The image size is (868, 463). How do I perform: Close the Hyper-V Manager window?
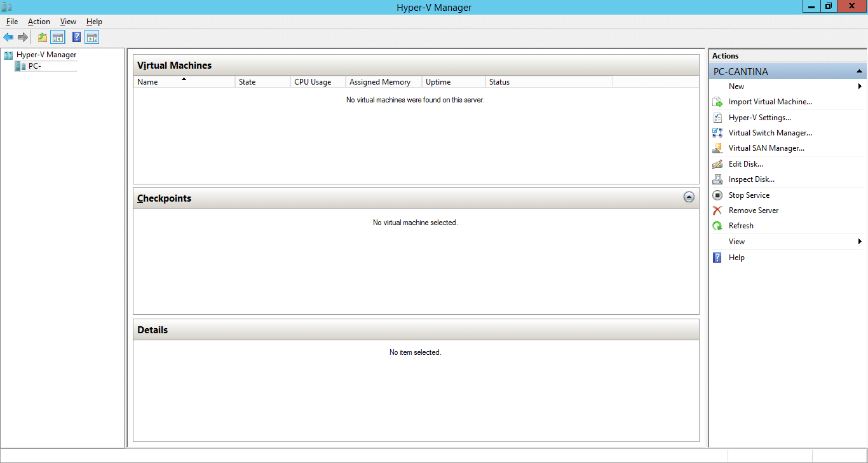(x=852, y=6)
